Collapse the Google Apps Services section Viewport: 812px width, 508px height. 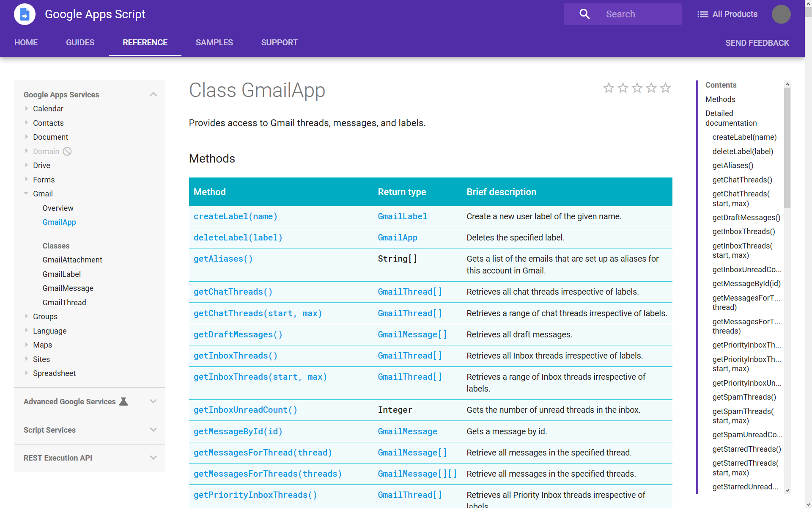click(153, 94)
